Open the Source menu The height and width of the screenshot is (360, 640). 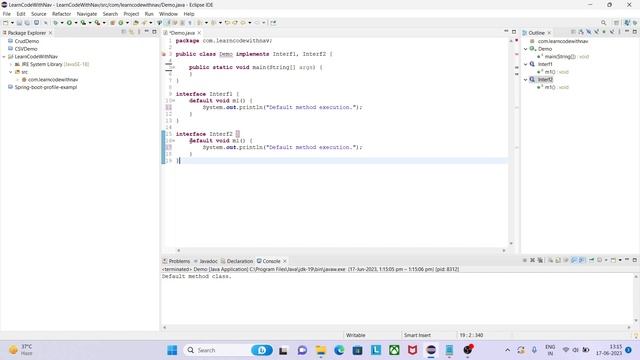[39, 14]
